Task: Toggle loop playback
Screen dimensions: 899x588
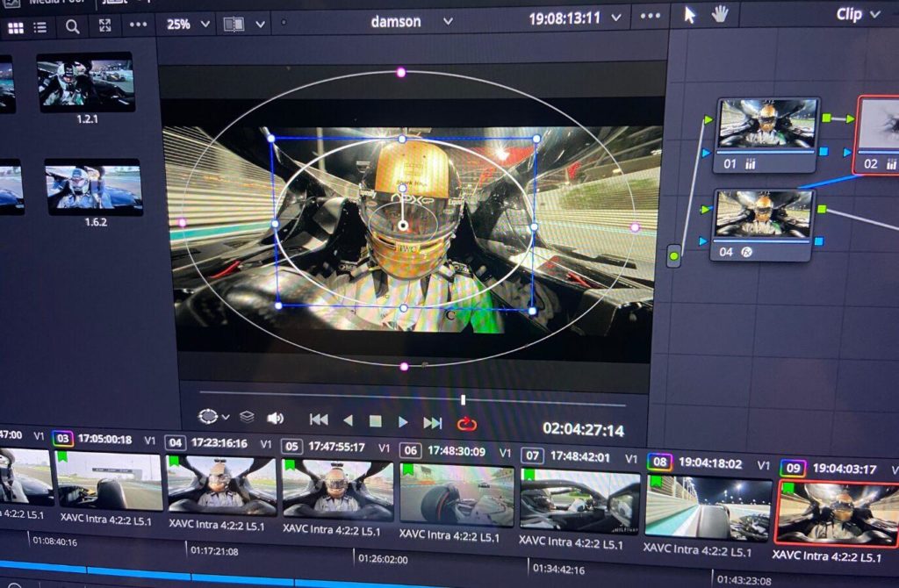Action: coord(467,424)
